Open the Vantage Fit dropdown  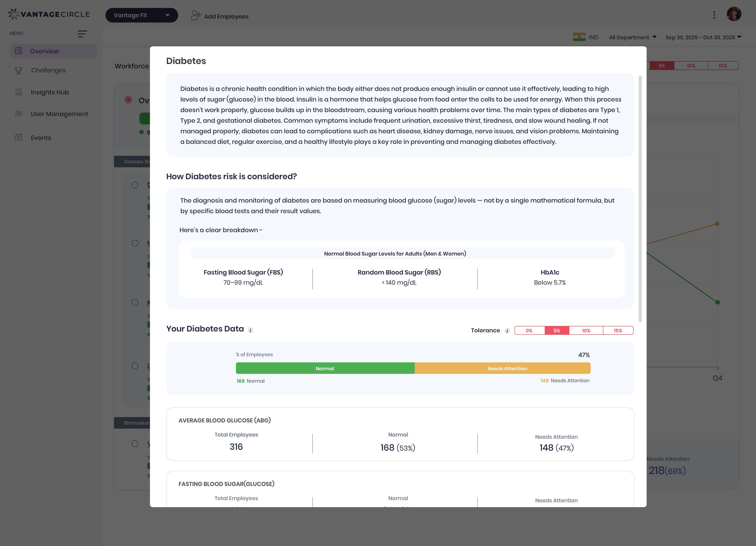(141, 15)
